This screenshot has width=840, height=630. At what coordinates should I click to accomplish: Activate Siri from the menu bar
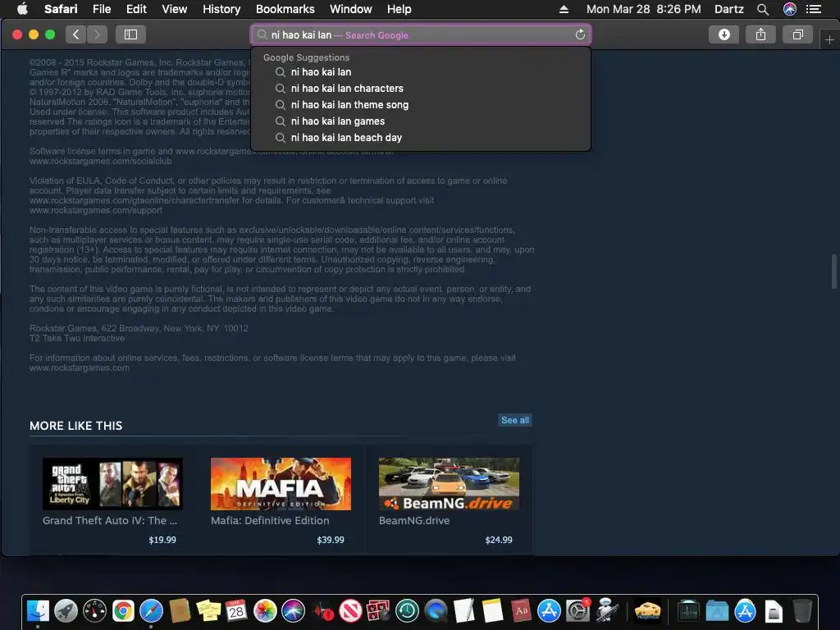coord(790,9)
